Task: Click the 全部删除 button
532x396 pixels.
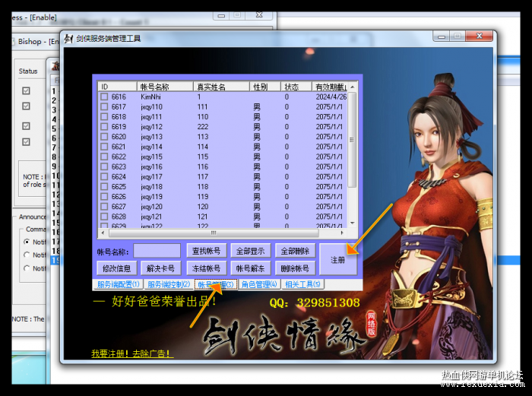Action: 295,251
